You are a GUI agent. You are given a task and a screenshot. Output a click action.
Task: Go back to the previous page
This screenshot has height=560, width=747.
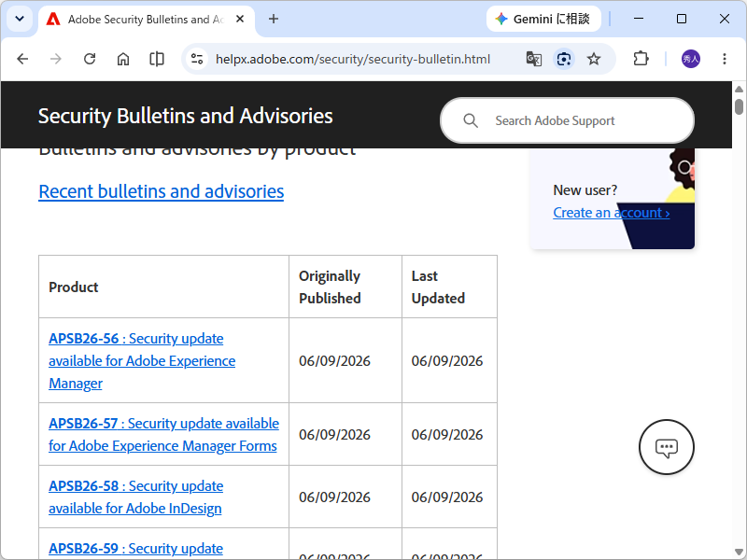click(22, 59)
